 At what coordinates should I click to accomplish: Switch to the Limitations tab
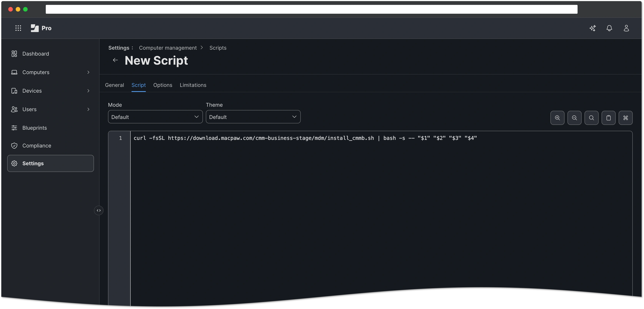click(193, 85)
